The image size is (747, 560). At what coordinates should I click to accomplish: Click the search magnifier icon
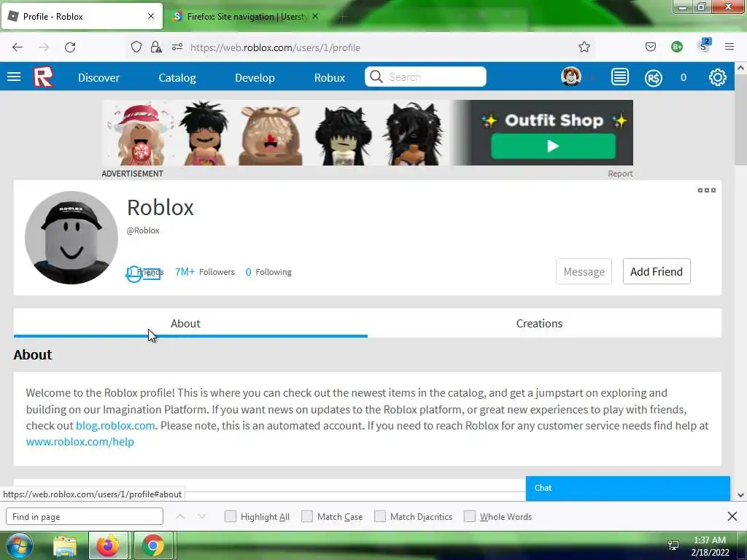pos(376,77)
